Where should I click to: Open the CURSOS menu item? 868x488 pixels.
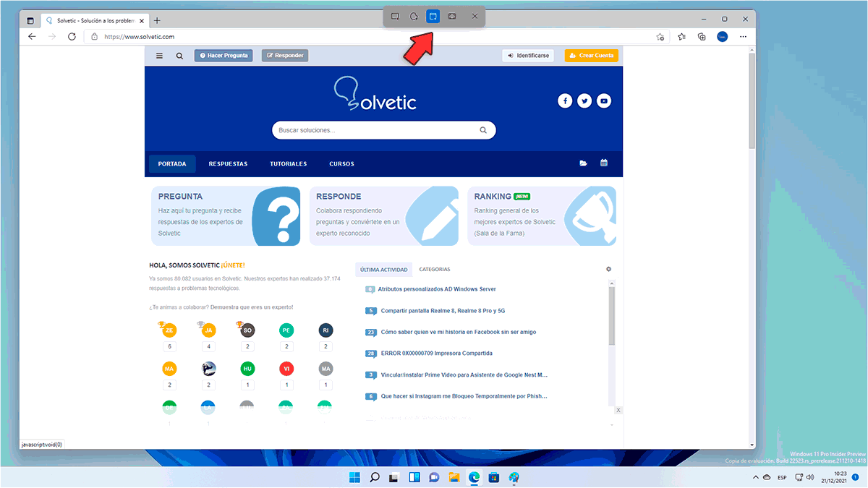pyautogui.click(x=341, y=163)
